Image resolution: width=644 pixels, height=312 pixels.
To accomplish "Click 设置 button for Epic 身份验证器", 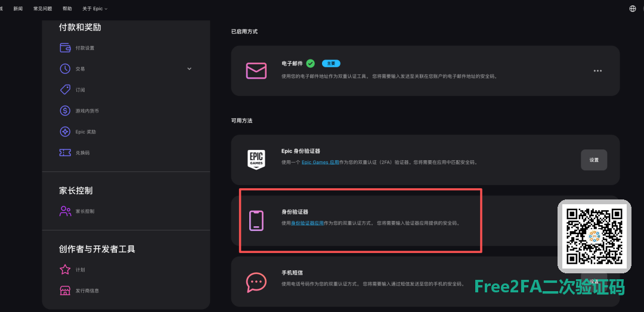I will 594,160.
